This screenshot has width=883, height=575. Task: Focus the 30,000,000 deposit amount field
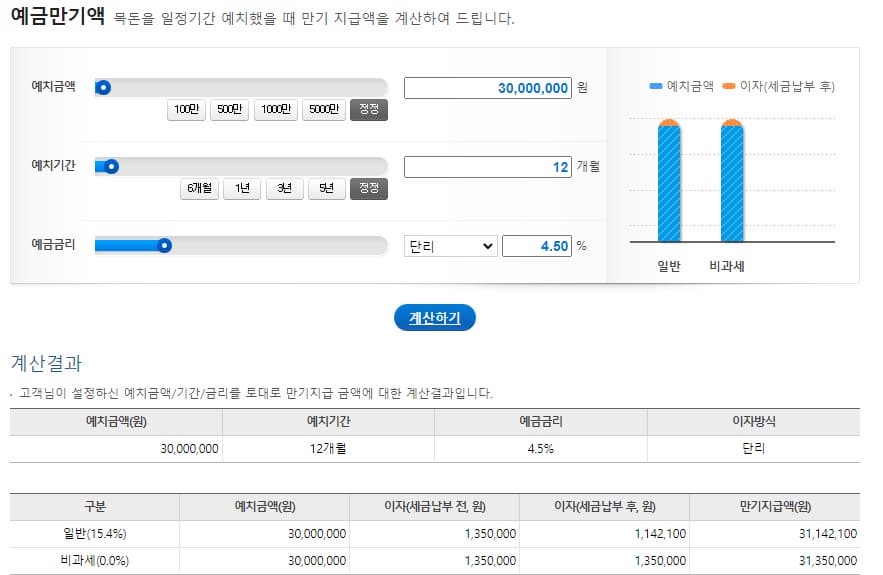click(488, 88)
